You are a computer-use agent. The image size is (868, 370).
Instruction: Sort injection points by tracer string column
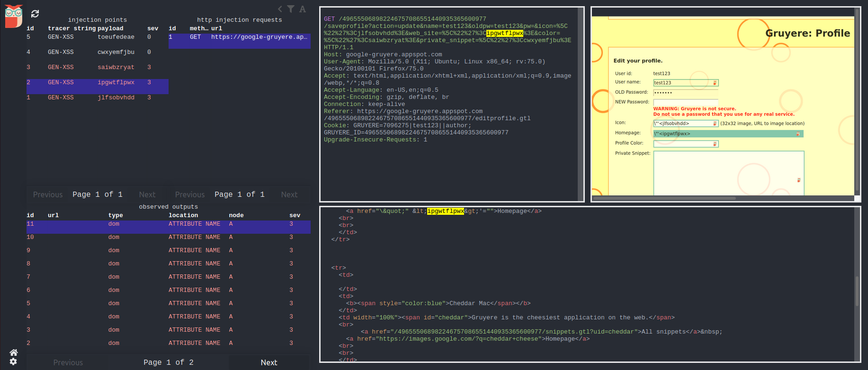click(x=72, y=28)
